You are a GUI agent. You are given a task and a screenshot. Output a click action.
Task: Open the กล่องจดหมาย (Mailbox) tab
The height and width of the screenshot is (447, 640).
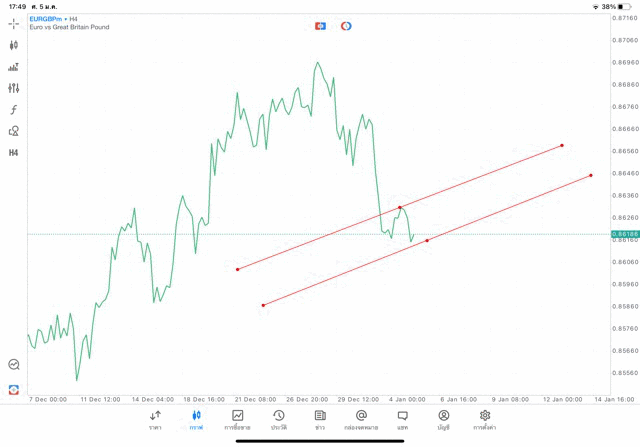[361, 420]
